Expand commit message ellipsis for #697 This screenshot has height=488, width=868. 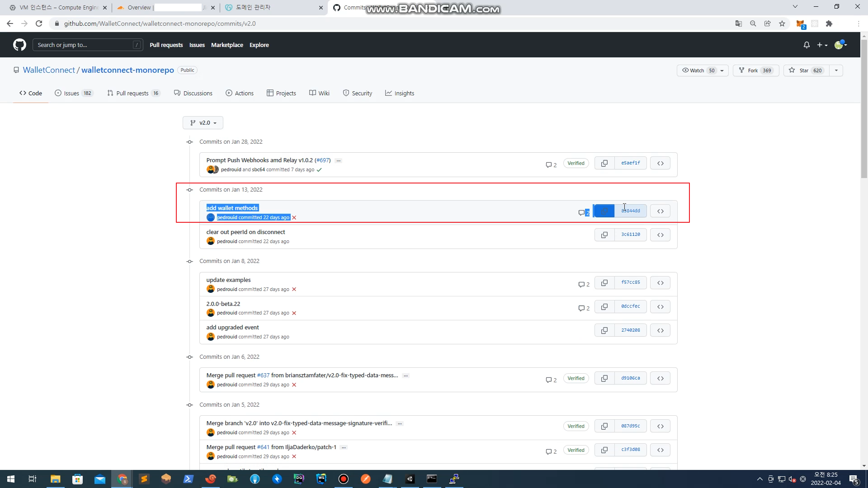pyautogui.click(x=338, y=160)
